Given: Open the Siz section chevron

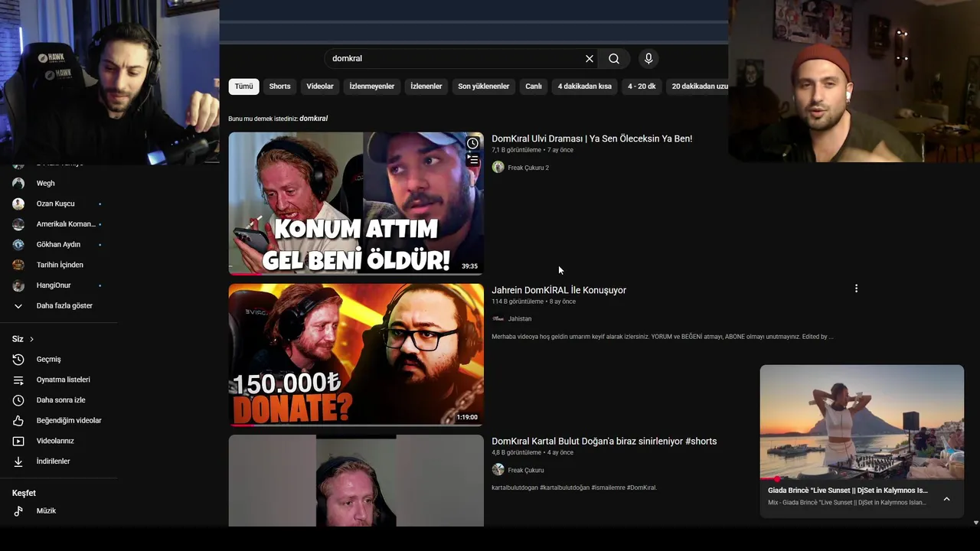Looking at the screenshot, I should pos(31,339).
